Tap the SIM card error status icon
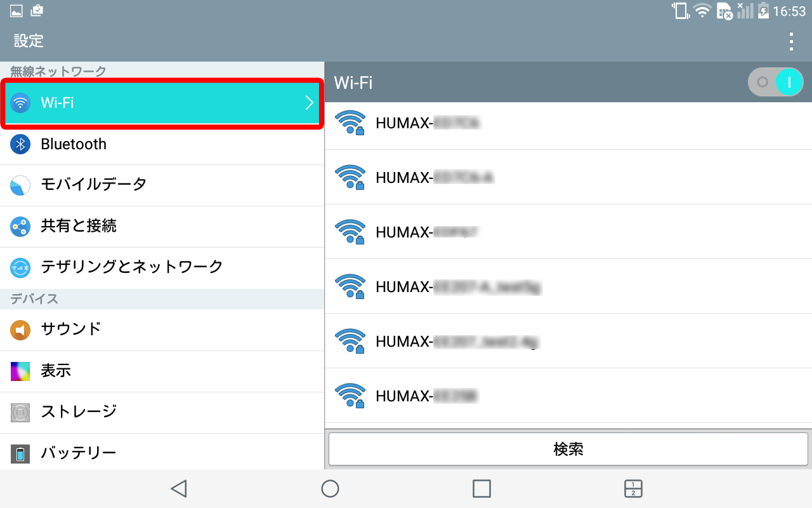The width and height of the screenshot is (812, 508). click(x=724, y=11)
